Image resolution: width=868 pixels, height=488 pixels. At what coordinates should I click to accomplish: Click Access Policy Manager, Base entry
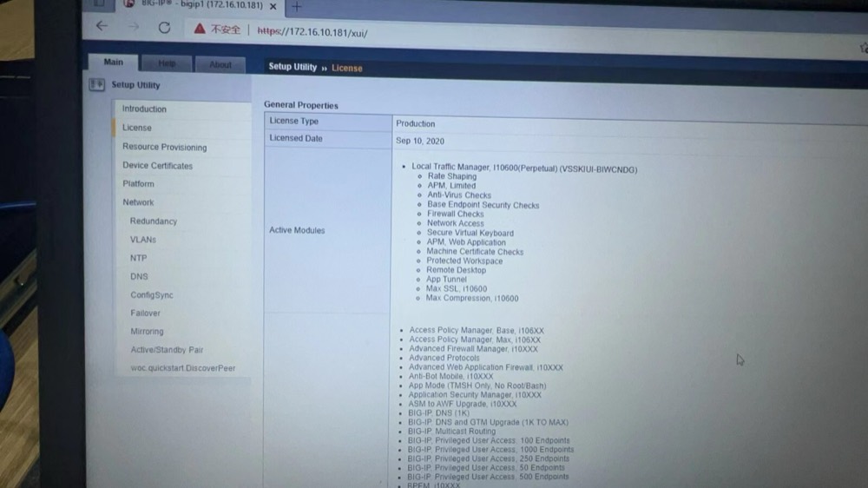(x=476, y=330)
